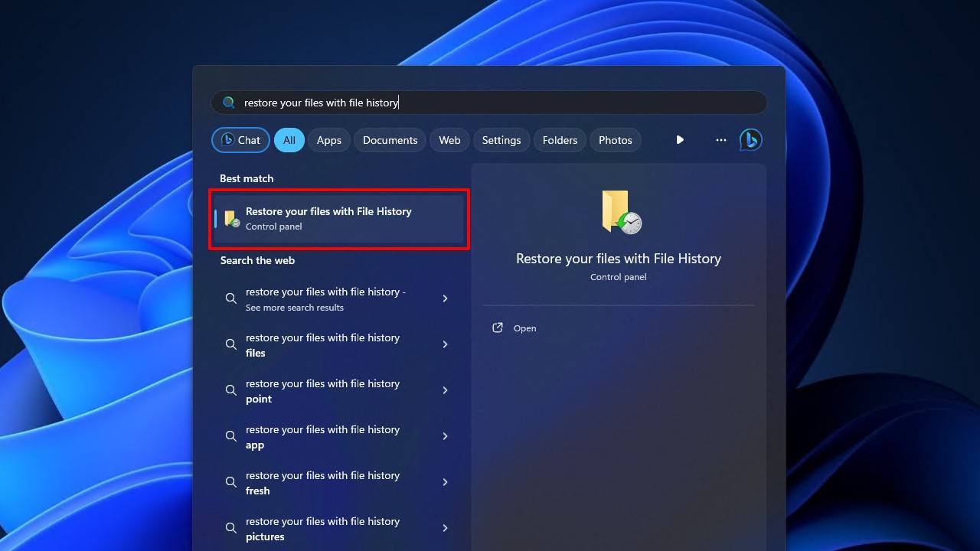Viewport: 980px width, 551px height.
Task: Click magnifier icon beside 'file history point'
Action: click(230, 390)
